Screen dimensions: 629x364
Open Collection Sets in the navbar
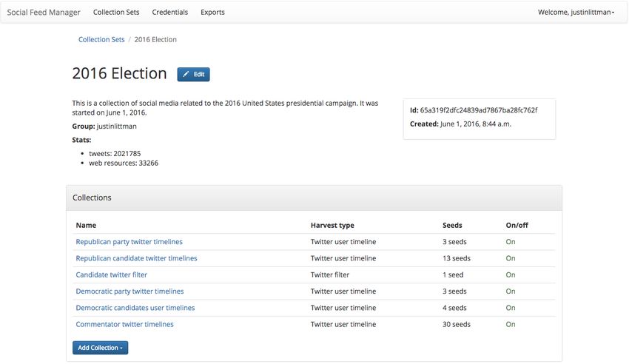point(116,12)
